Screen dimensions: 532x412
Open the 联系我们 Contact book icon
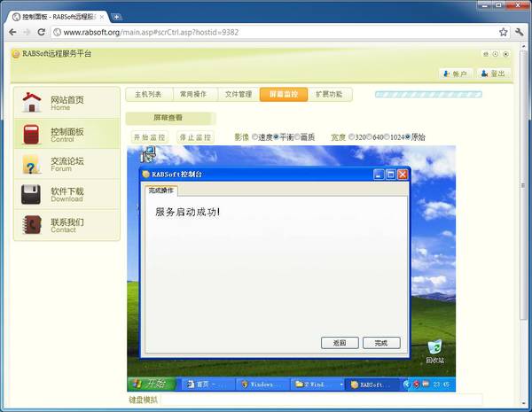32,225
